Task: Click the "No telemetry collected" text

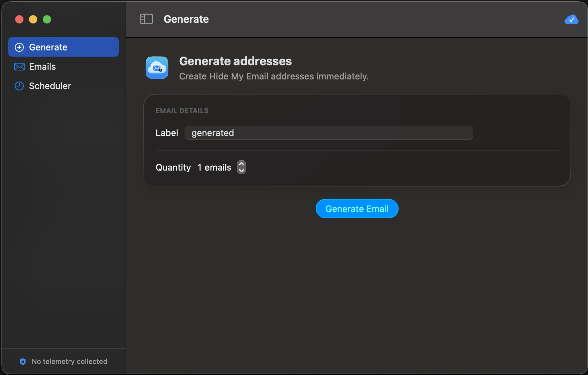Action: coord(69,362)
